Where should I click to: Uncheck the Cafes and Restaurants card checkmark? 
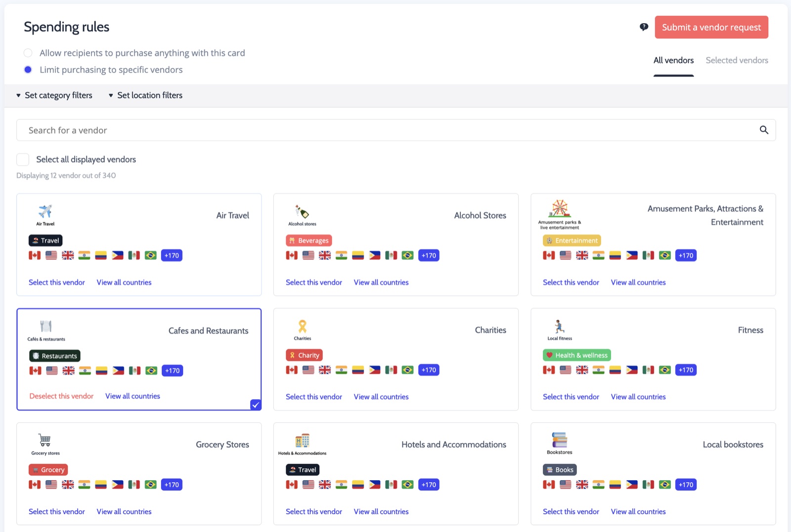pos(256,405)
